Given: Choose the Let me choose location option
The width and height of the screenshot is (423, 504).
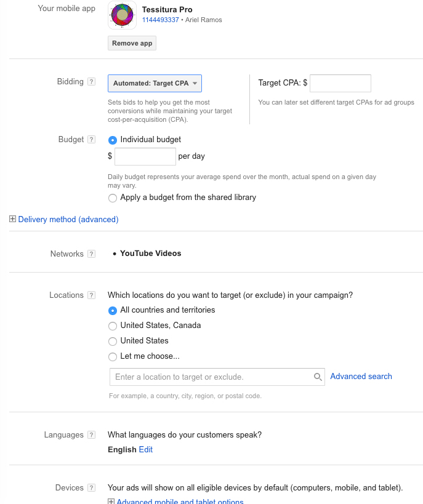Looking at the screenshot, I should click(x=112, y=356).
